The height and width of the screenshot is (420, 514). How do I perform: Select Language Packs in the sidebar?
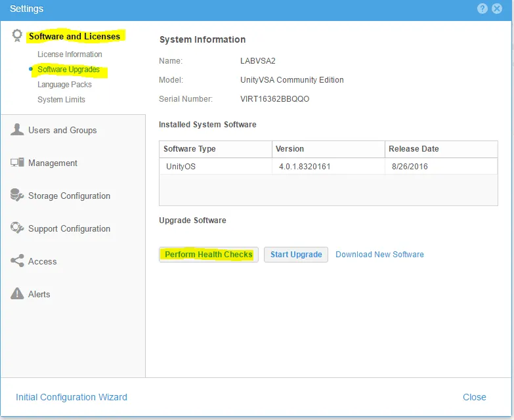[x=64, y=85]
